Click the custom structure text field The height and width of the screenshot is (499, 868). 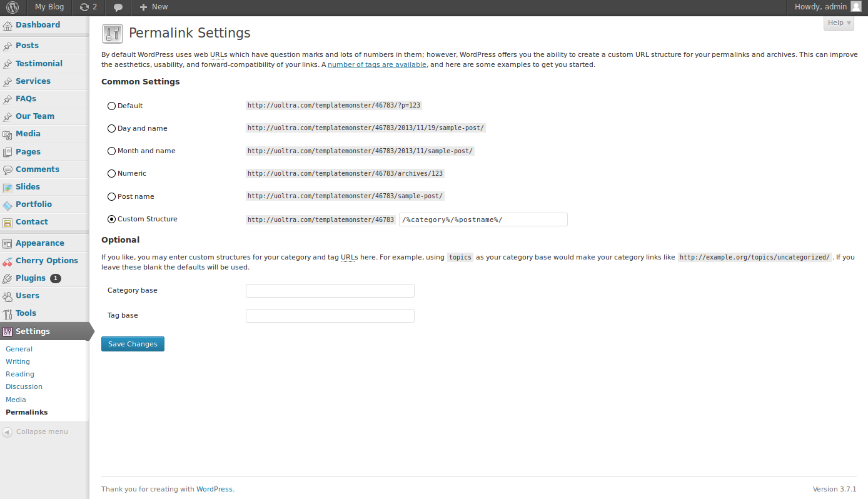click(483, 219)
